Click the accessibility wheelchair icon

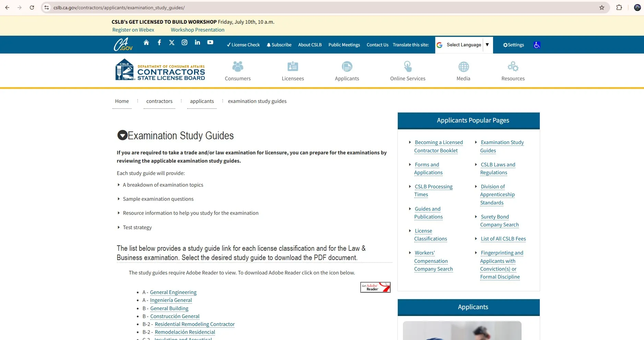point(537,45)
